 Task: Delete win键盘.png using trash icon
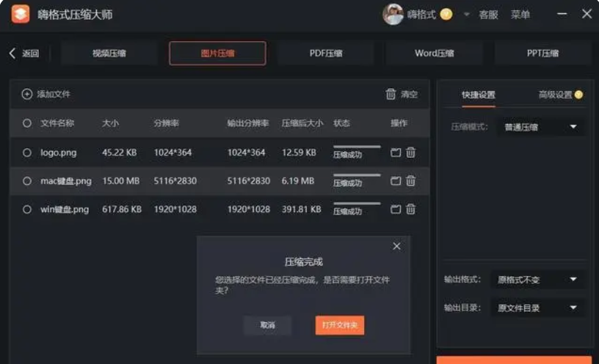coord(411,209)
